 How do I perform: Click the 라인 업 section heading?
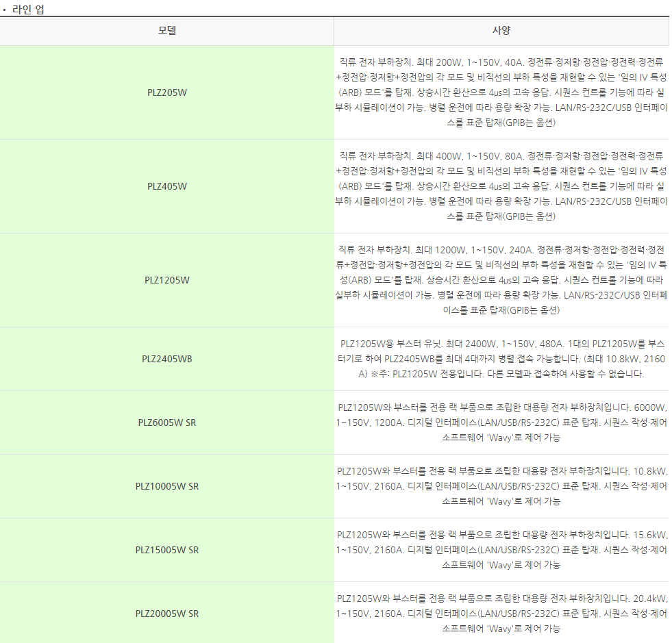point(28,10)
